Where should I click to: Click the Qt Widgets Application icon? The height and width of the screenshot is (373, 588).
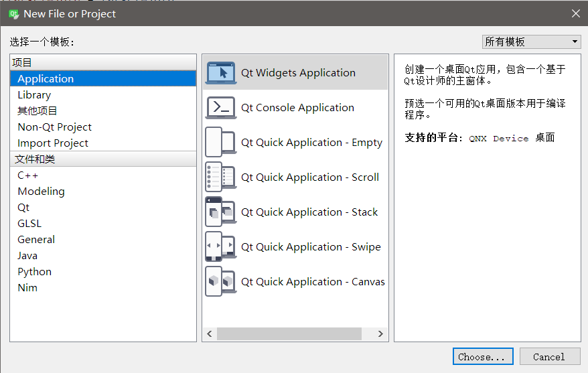click(x=221, y=73)
